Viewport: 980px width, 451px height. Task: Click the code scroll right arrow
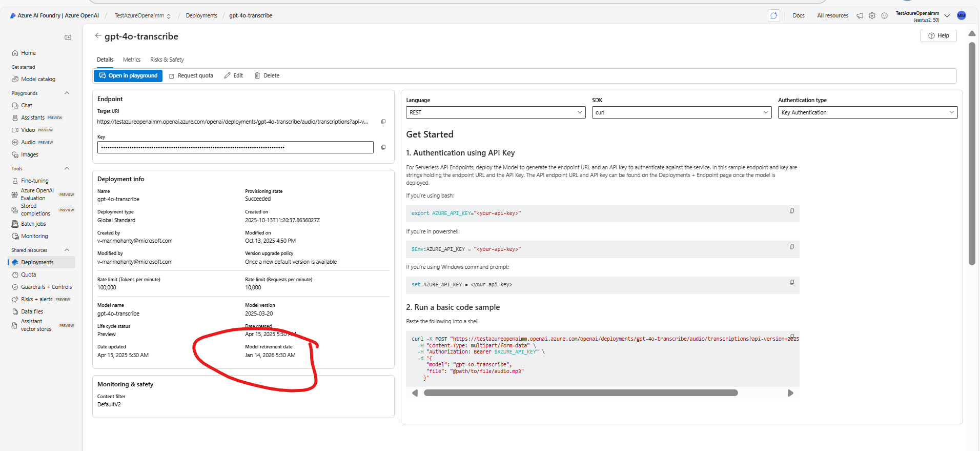tap(790, 393)
